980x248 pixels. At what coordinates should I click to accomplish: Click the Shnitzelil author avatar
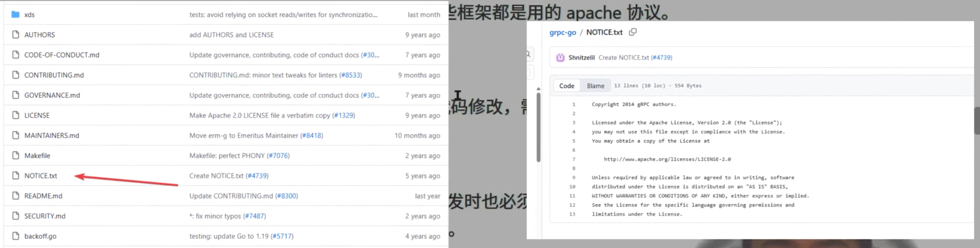pos(560,57)
